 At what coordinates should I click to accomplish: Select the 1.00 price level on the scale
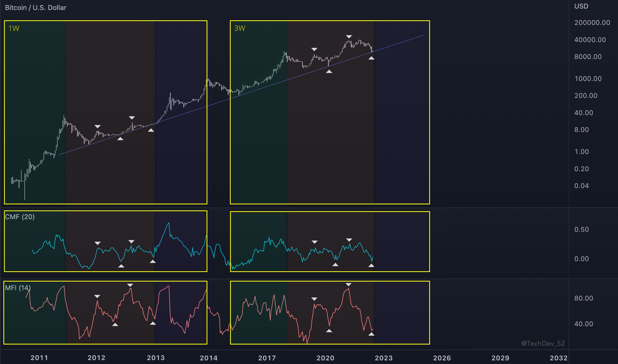coord(582,152)
